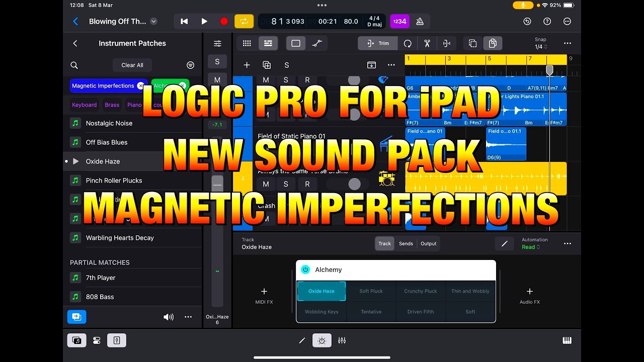Select the Scissors split tool
Viewport: 644px width, 362px height.
coord(427,43)
